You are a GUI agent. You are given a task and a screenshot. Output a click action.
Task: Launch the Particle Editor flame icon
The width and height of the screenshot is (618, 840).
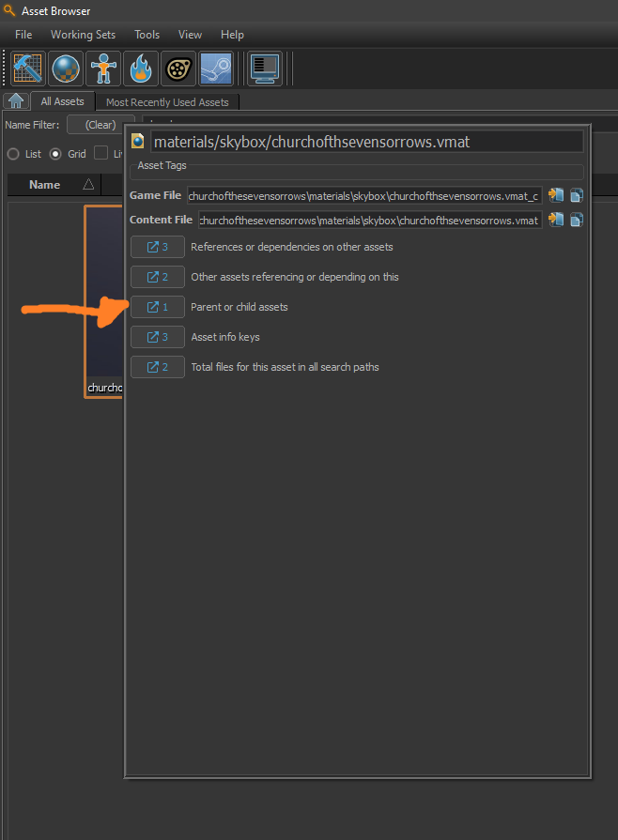141,68
